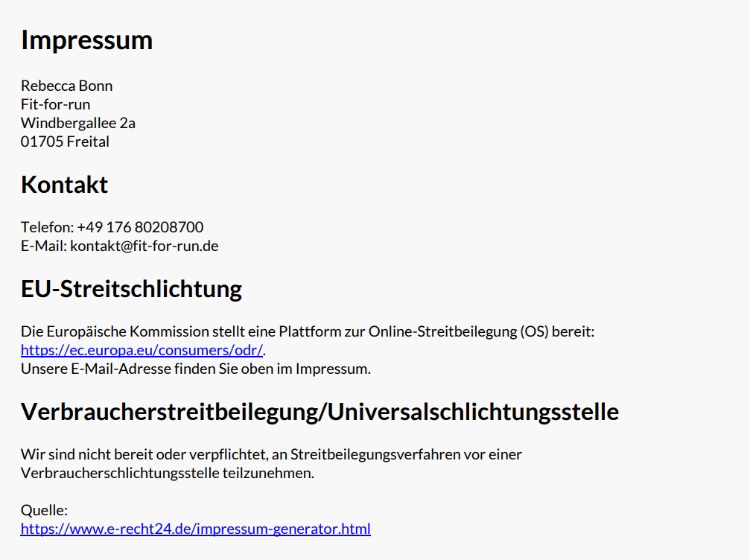The height and width of the screenshot is (560, 750).
Task: Click the EU-Streitschlichtung heading
Action: [131, 289]
